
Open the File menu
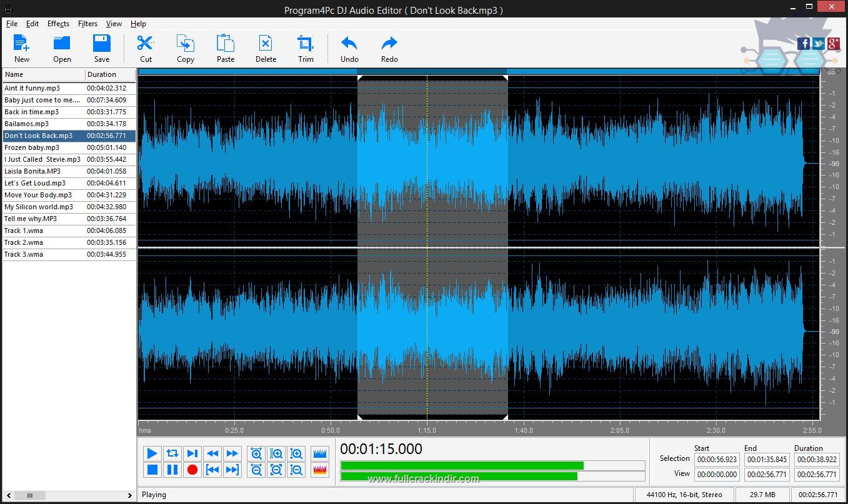12,24
